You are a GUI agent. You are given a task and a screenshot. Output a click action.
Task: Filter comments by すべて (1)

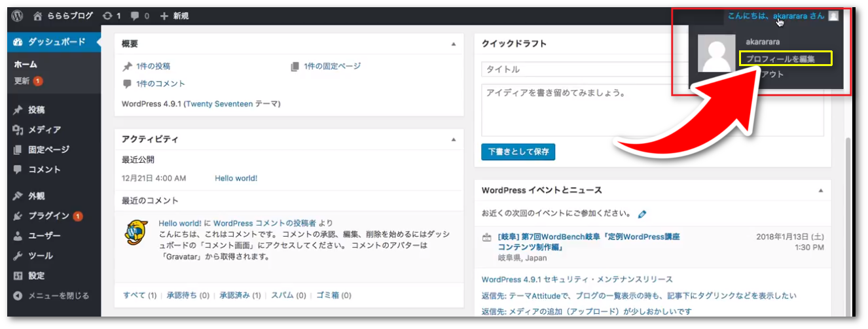tap(139, 296)
